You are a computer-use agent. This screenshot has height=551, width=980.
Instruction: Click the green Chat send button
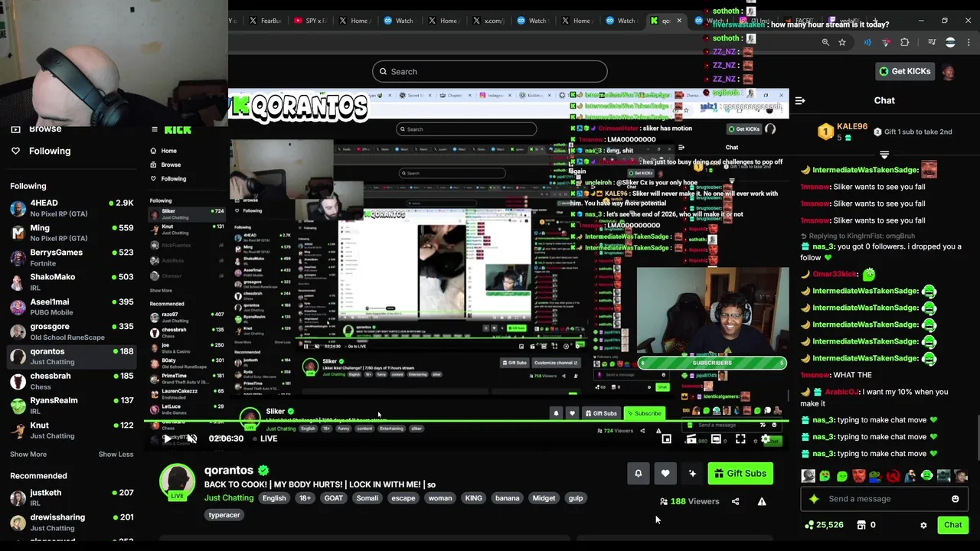pyautogui.click(x=952, y=525)
